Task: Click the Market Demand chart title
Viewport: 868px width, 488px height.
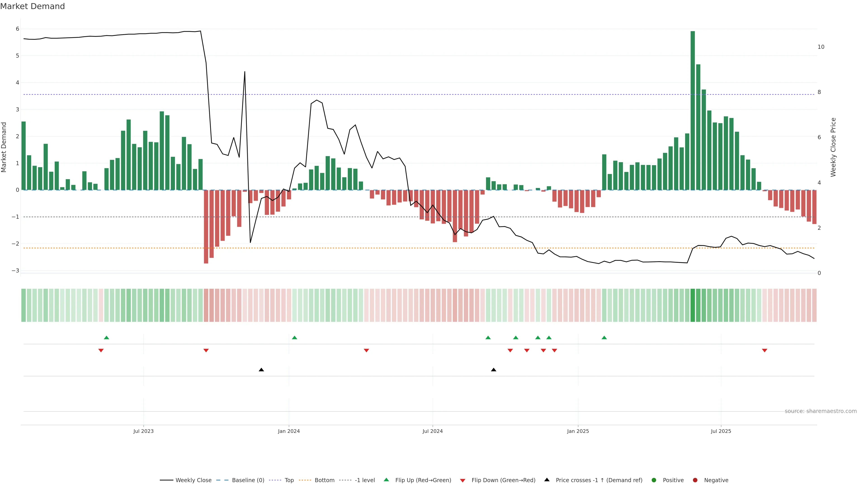Action: [32, 6]
